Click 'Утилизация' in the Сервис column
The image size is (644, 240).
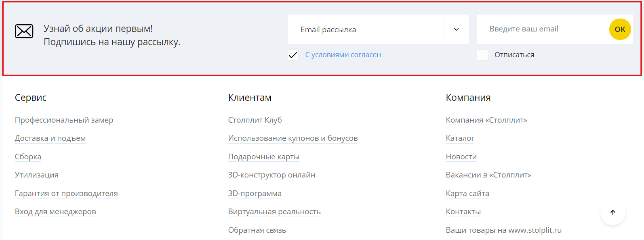(x=36, y=175)
